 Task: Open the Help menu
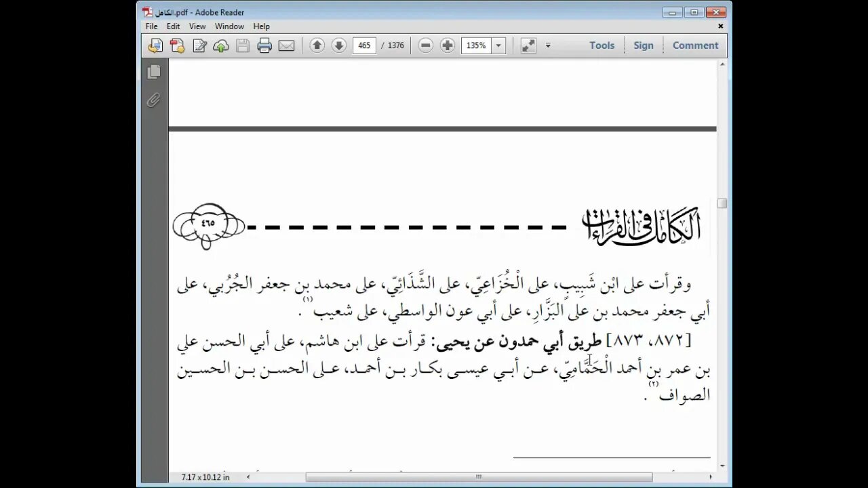[262, 26]
